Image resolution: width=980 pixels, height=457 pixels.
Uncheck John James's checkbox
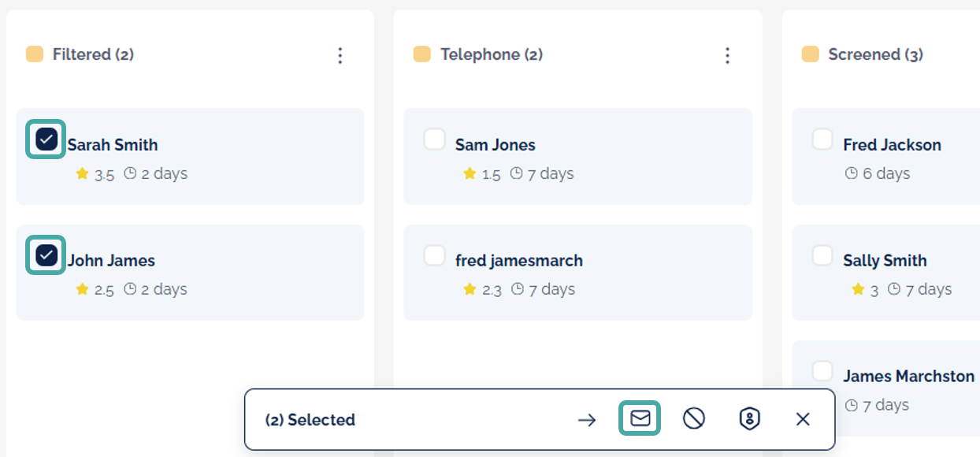[46, 255]
